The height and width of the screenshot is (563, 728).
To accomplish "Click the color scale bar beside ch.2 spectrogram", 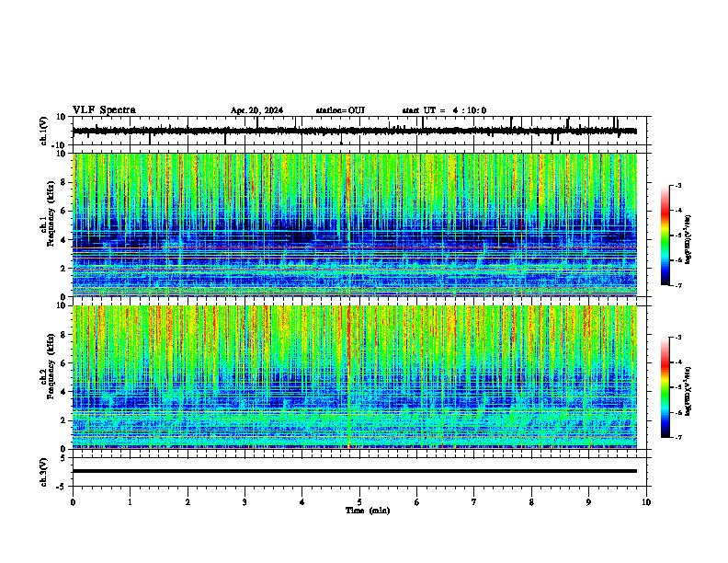I will click(x=665, y=387).
